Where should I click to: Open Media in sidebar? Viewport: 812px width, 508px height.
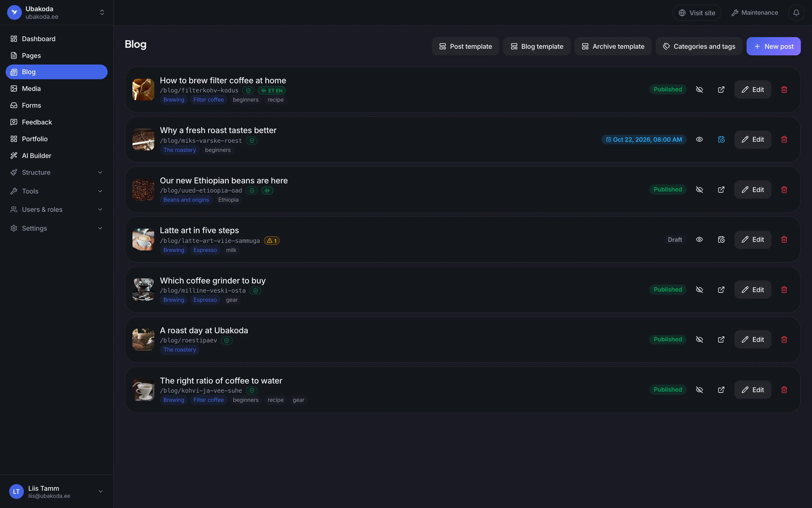pyautogui.click(x=56, y=89)
